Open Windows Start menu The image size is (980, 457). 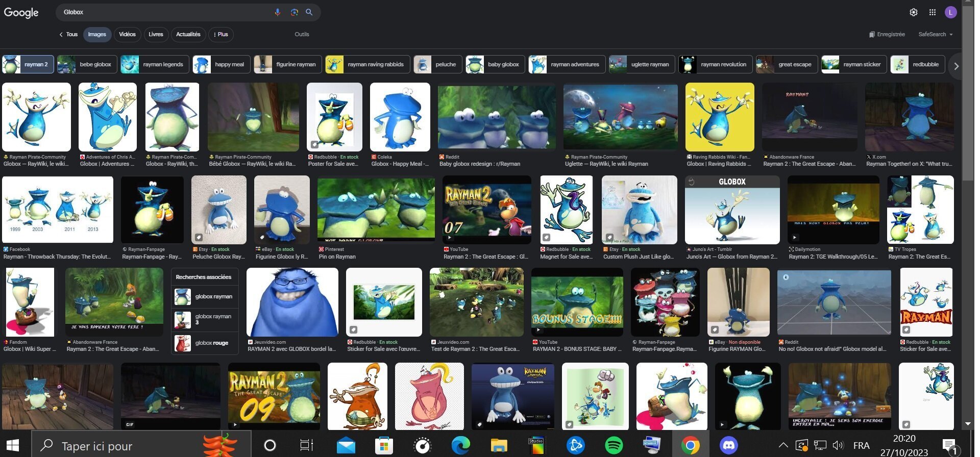click(x=12, y=445)
